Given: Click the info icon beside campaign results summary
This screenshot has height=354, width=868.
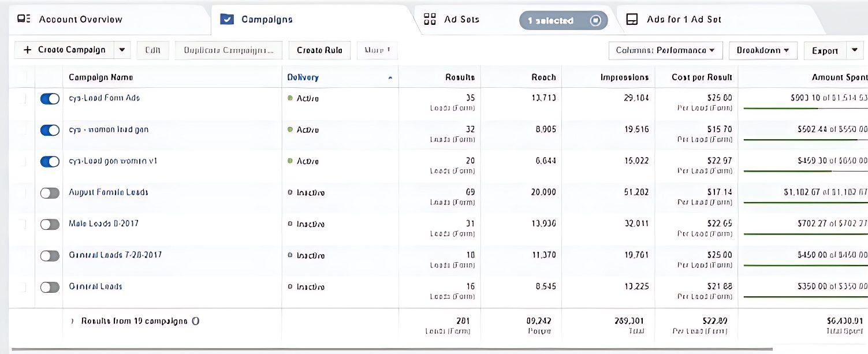Looking at the screenshot, I should point(195,321).
